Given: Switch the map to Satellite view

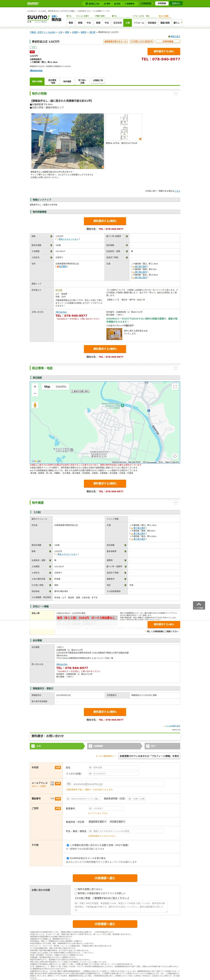Looking at the screenshot, I should (x=61, y=386).
